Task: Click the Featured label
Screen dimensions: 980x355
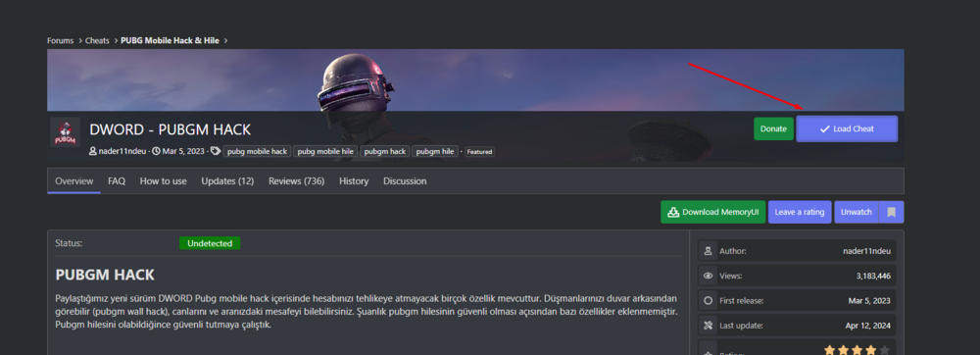Action: 479,152
